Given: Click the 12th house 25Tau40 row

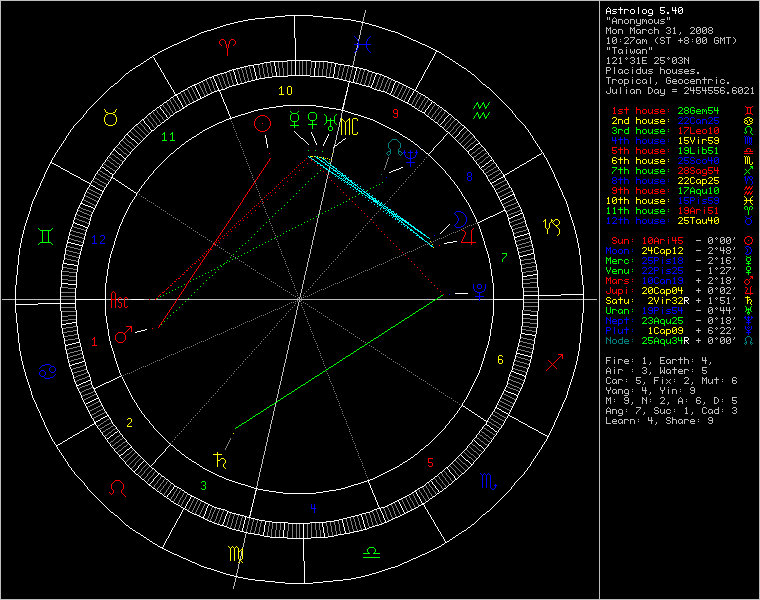Looking at the screenshot, I should tap(679, 221).
